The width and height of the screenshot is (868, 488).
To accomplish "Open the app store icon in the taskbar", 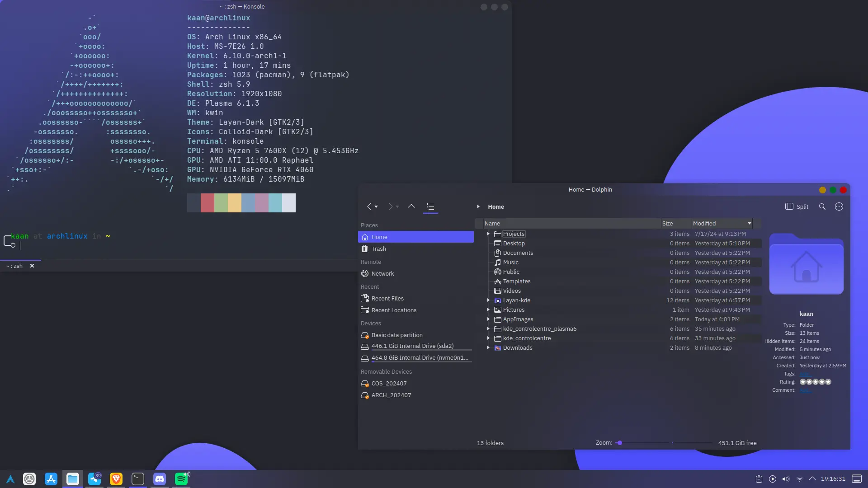I will click(x=51, y=479).
